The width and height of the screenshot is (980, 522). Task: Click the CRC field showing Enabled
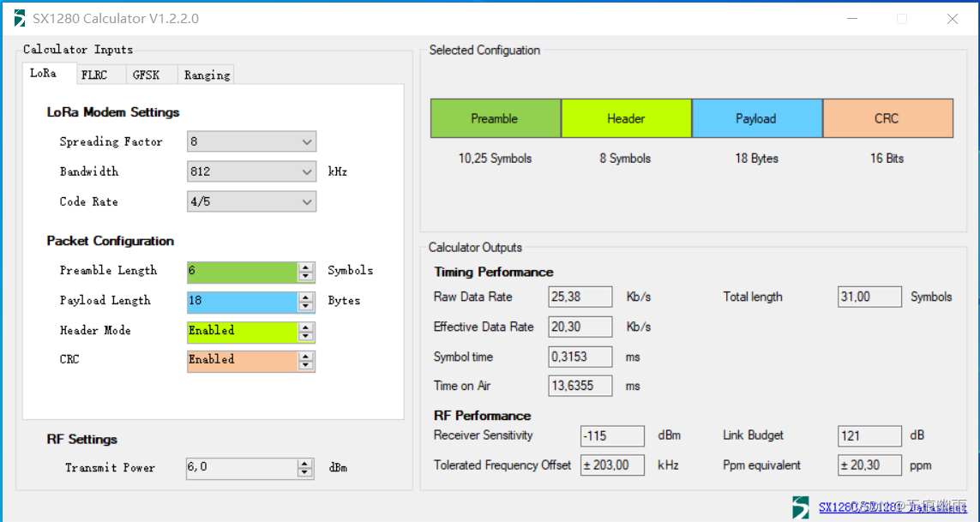[x=243, y=361]
